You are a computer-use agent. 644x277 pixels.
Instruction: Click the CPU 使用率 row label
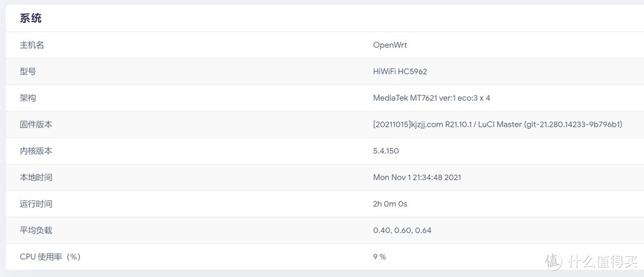pos(49,257)
